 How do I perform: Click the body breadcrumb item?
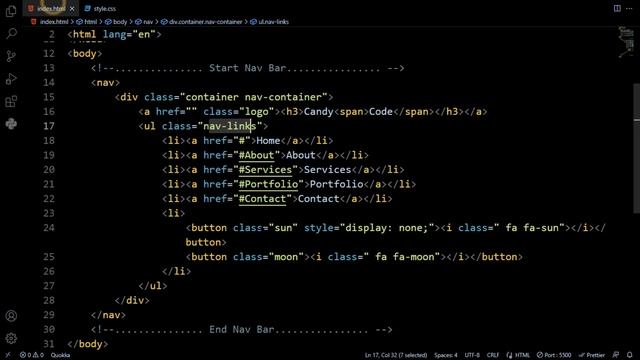point(116,22)
